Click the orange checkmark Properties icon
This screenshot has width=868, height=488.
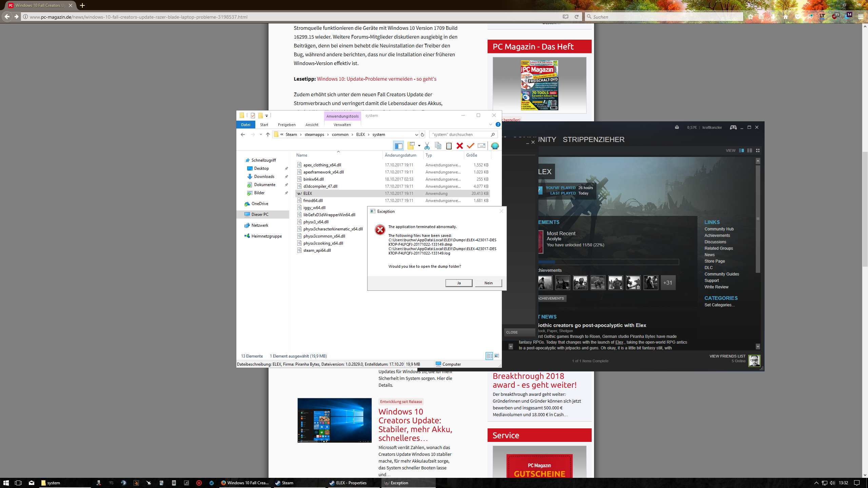point(470,146)
